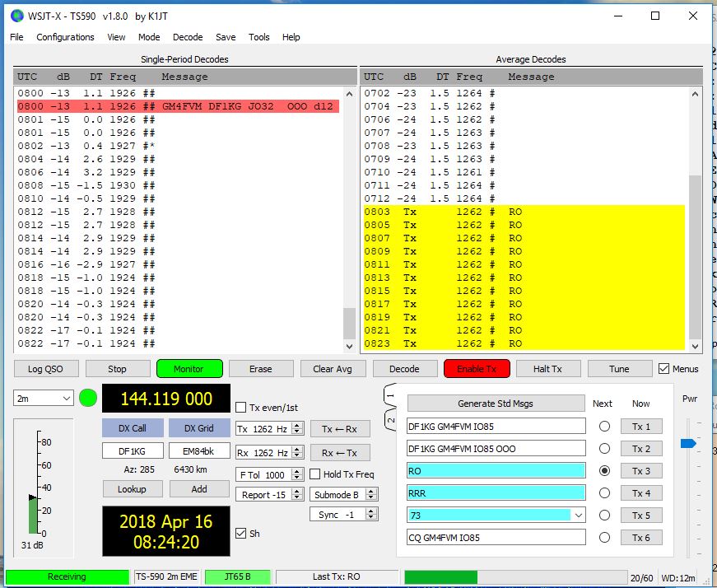This screenshot has height=588, width=717.
Task: Click the Stop button
Action: point(117,369)
